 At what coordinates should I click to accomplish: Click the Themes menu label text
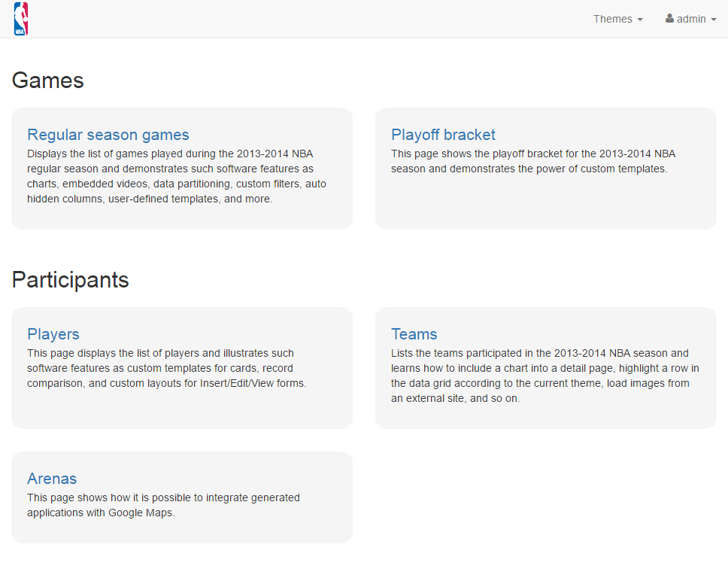612,19
